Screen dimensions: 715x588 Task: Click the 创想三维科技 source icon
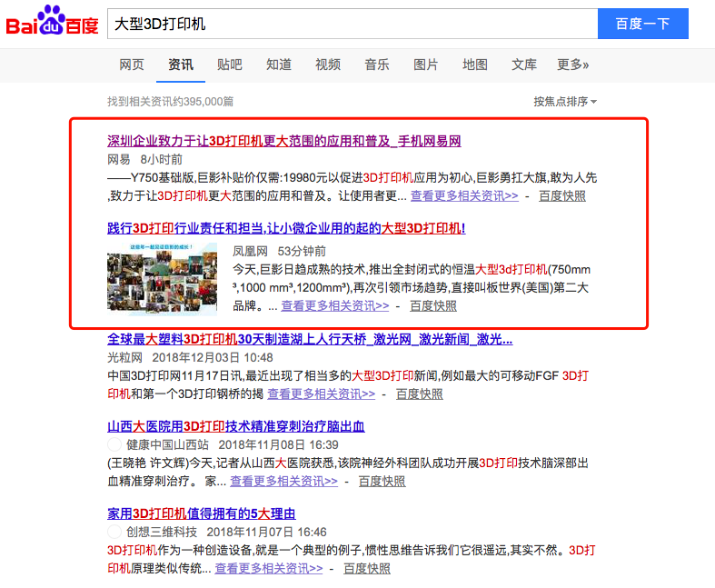pos(114,532)
